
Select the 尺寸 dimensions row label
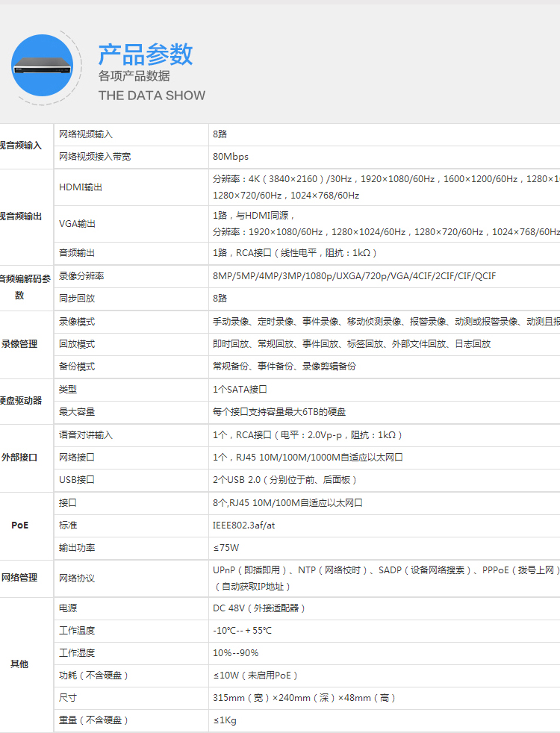[68, 697]
